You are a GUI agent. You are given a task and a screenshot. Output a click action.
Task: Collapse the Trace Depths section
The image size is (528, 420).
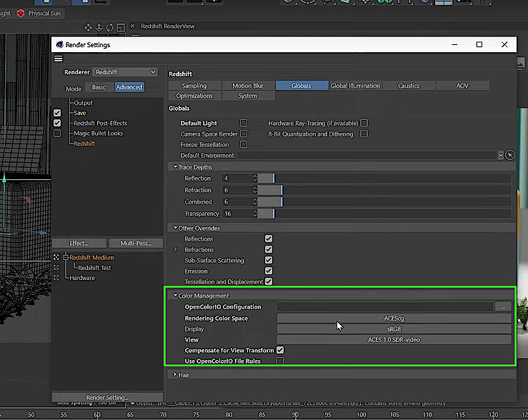click(x=175, y=167)
